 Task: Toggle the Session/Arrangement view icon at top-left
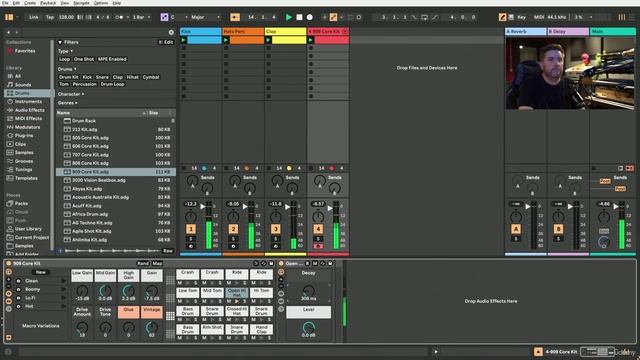[x=9, y=17]
